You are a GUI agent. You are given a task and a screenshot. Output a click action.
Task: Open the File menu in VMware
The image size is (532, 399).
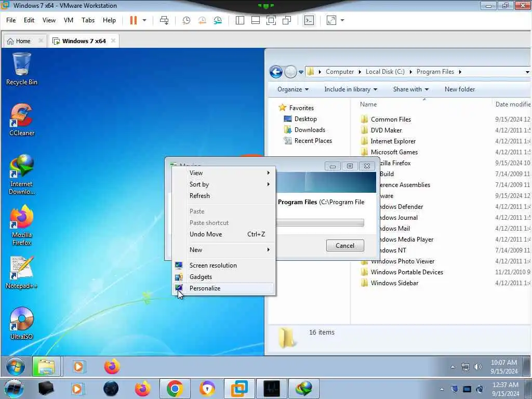coord(11,20)
